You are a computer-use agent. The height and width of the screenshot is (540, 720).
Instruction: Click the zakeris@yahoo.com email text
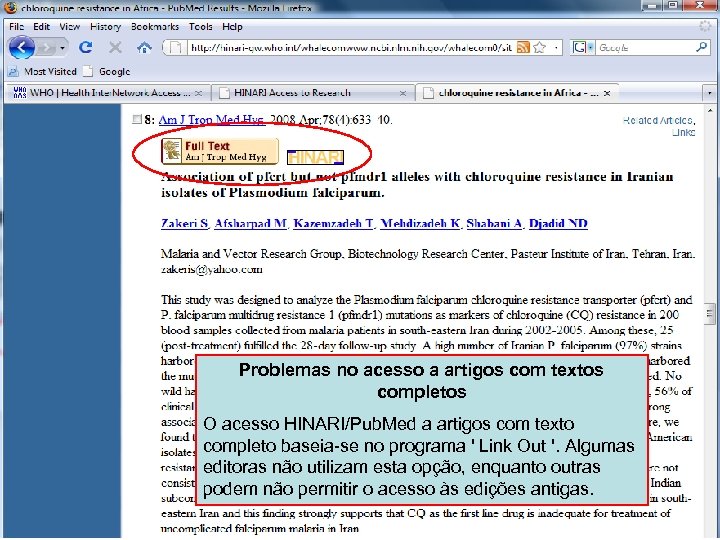point(212,270)
